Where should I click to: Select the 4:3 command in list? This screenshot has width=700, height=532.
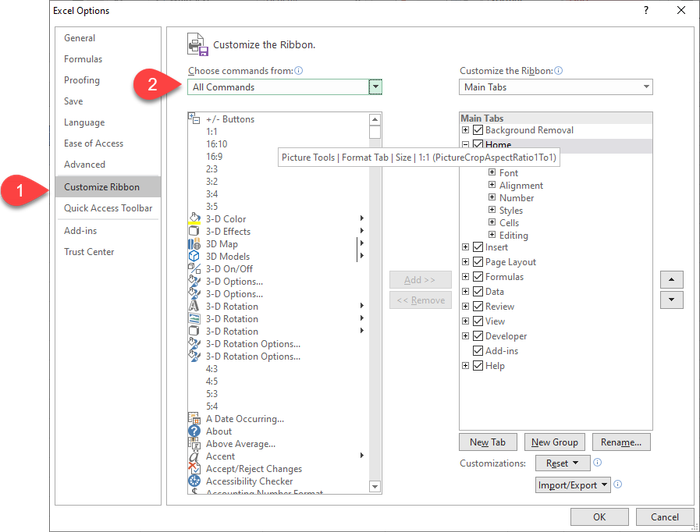point(212,369)
